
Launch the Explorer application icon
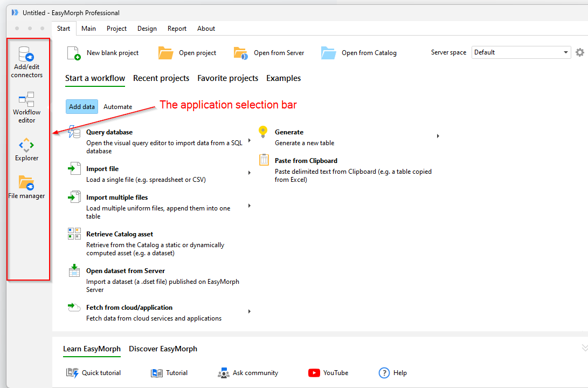click(x=26, y=145)
